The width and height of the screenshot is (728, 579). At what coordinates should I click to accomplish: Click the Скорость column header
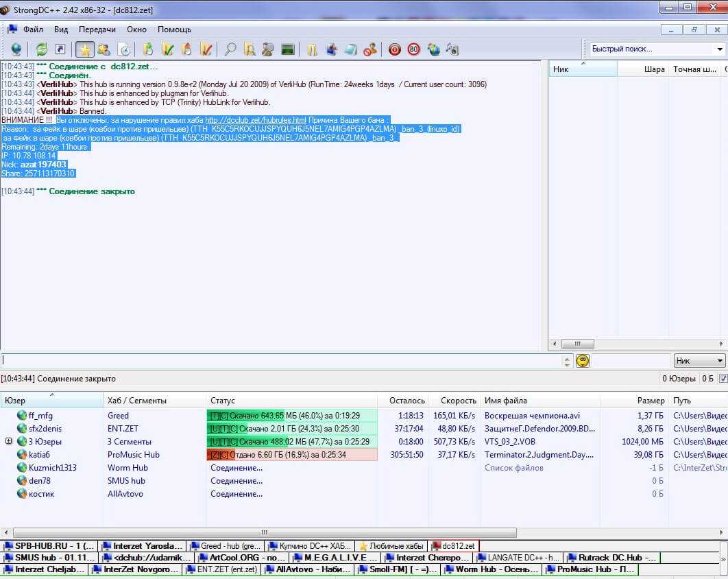coord(454,400)
